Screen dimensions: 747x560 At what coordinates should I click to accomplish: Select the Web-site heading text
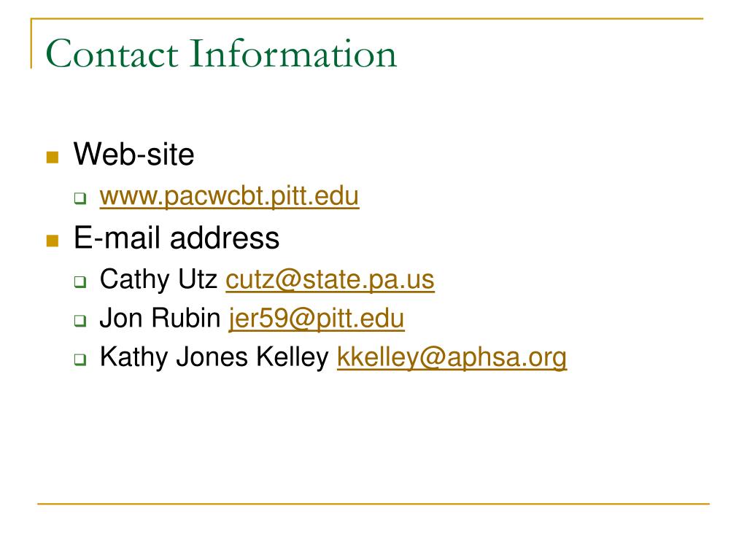pos(134,155)
